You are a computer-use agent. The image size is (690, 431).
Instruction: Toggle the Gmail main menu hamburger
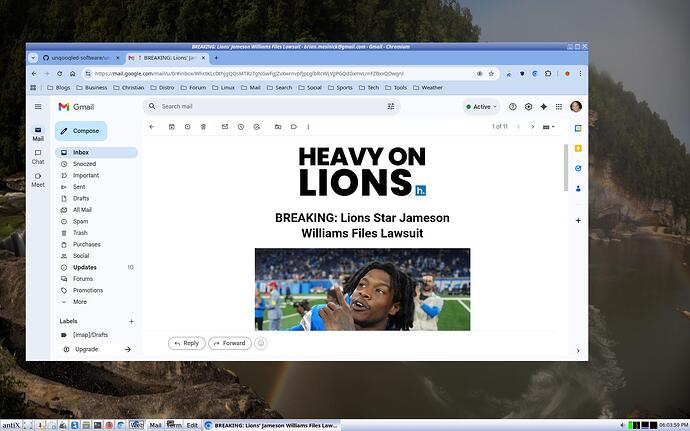coord(38,107)
